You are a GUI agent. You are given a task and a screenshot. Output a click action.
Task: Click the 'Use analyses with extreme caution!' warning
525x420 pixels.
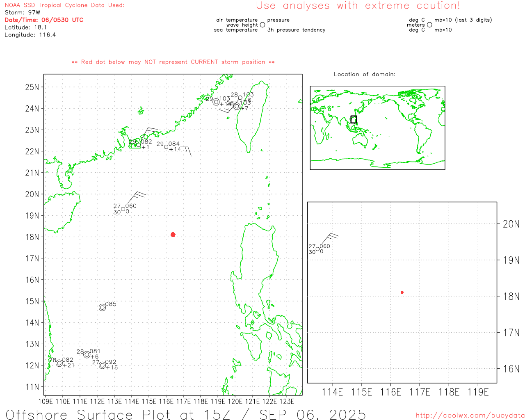coord(358,5)
